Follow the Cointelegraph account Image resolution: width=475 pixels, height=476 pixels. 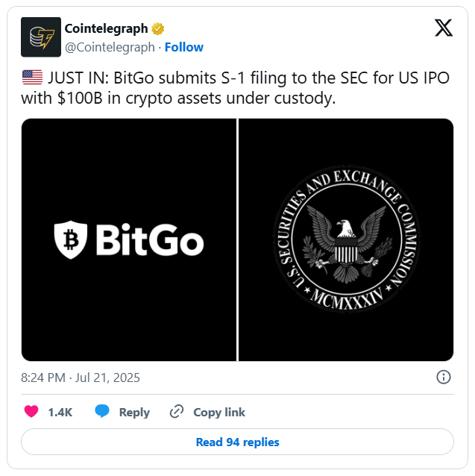[184, 47]
